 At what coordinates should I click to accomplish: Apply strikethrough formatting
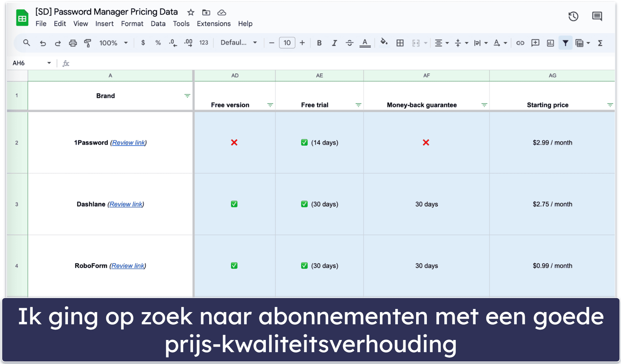click(350, 43)
